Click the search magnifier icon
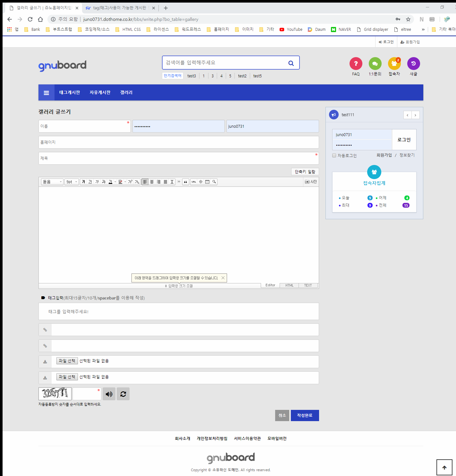This screenshot has width=456, height=476. point(291,63)
